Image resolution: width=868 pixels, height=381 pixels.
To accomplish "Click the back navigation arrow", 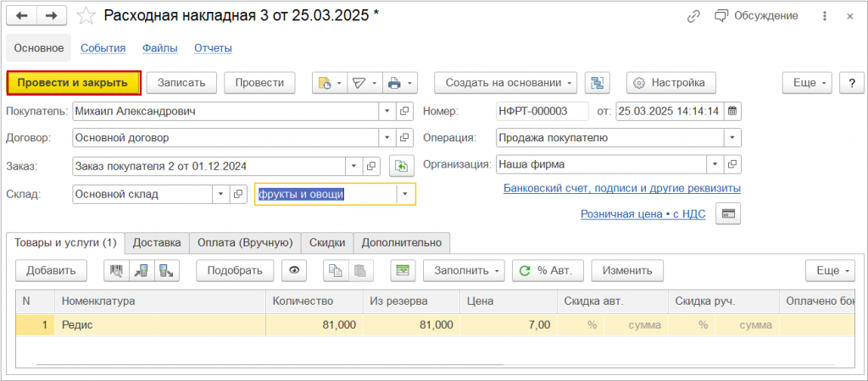I will (21, 16).
